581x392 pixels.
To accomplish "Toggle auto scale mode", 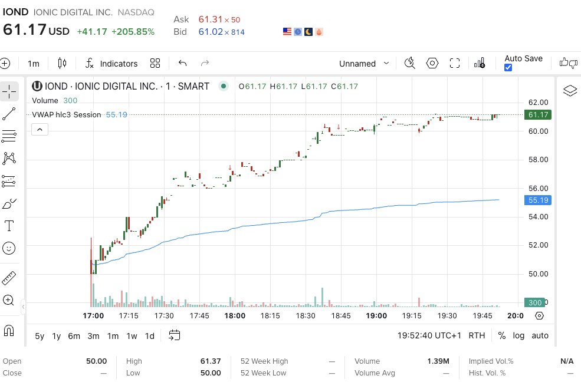I will click(x=540, y=336).
